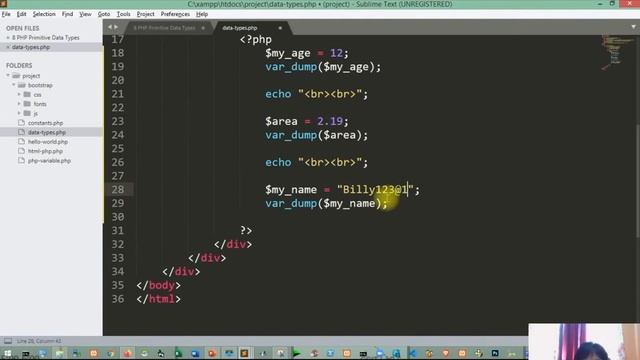Open the Windows Start button
Viewport: 640px width, 360px height.
[x=8, y=353]
